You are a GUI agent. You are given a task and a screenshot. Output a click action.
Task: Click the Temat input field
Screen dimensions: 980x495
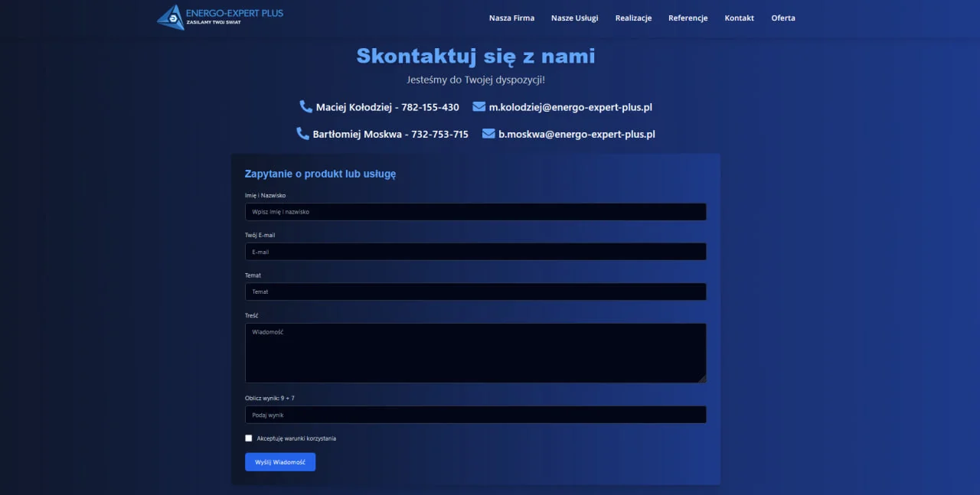[x=475, y=291]
